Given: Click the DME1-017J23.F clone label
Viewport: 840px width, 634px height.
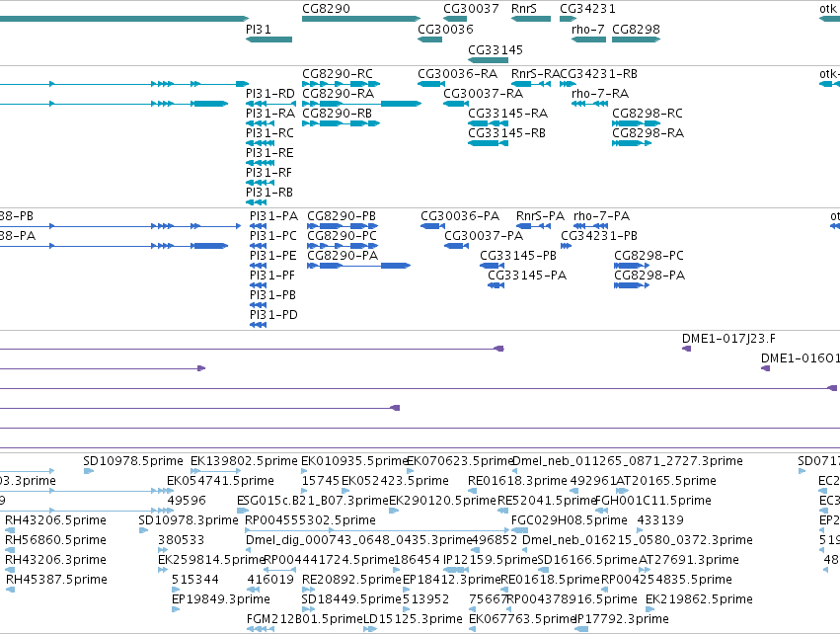Looking at the screenshot, I should pos(728,339).
